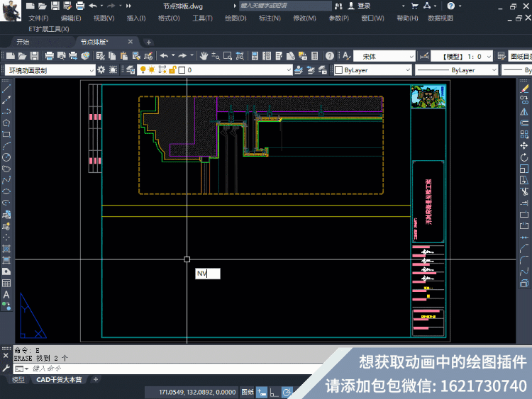Click the Help question mark in standard toolbar
Image resolution: width=532 pixels, height=399 pixels.
[x=329, y=56]
